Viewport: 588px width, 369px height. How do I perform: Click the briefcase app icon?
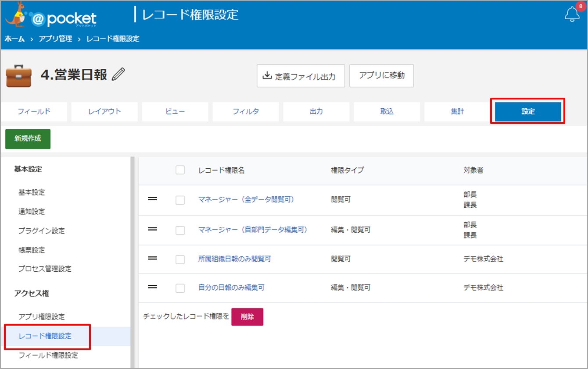pos(18,76)
